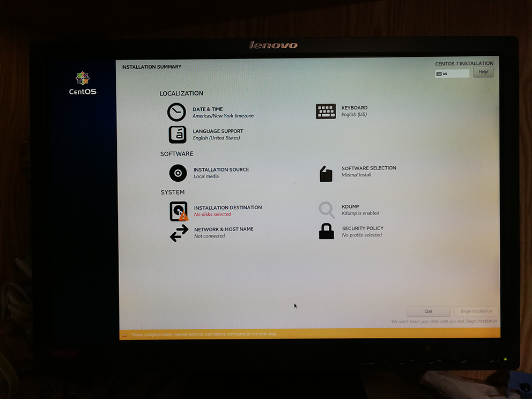Open the NETWORK & HOST NAME label
Image resolution: width=532 pixels, height=399 pixels.
coord(224,229)
